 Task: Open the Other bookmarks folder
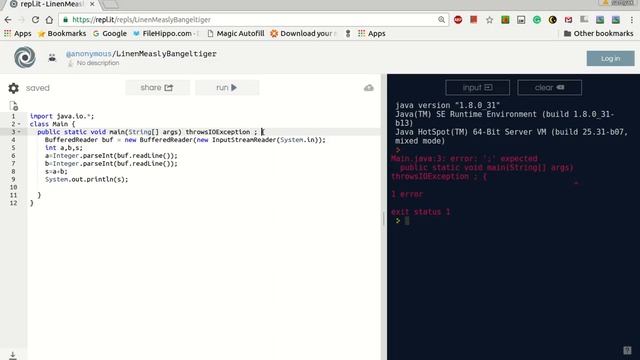(598, 33)
